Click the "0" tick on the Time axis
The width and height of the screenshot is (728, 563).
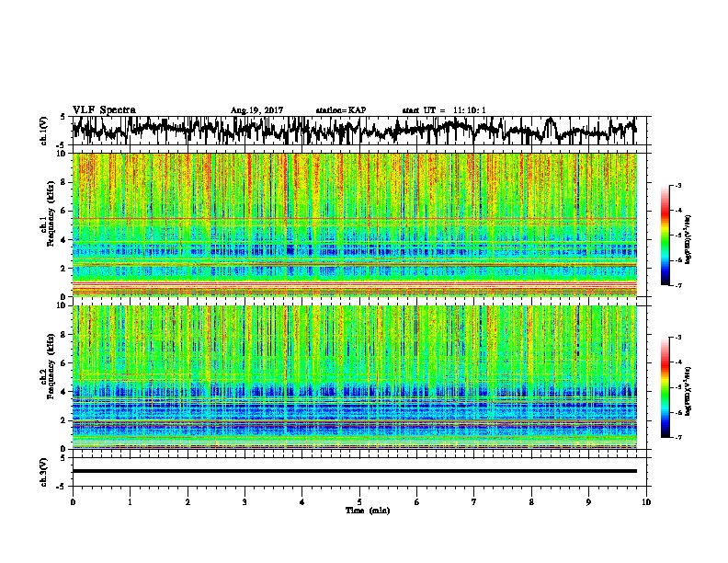pyautogui.click(x=73, y=502)
